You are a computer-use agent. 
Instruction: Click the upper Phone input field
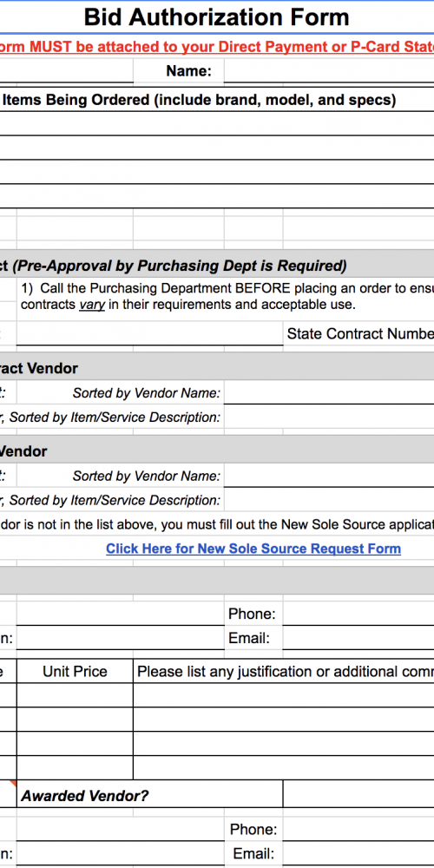click(358, 614)
